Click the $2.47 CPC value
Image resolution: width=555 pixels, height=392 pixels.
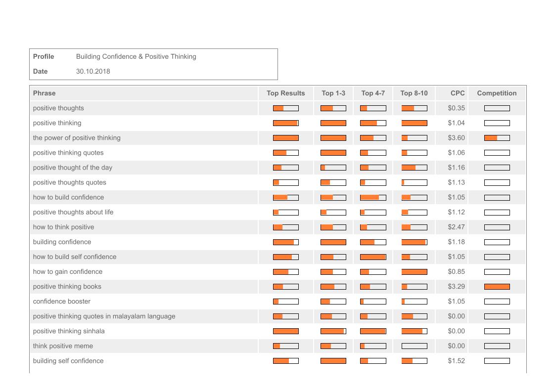[456, 227]
